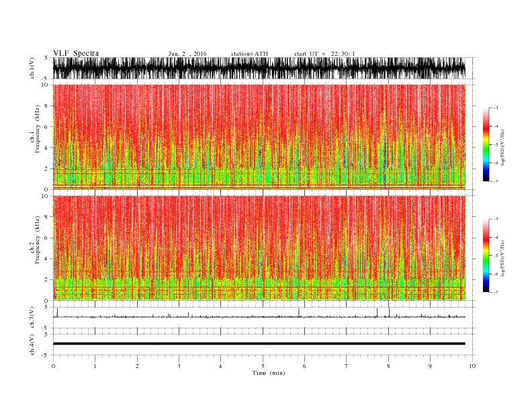Image resolution: width=532 pixels, height=411 pixels.
Task: Click the time axis tick label "3"
Action: (179, 366)
